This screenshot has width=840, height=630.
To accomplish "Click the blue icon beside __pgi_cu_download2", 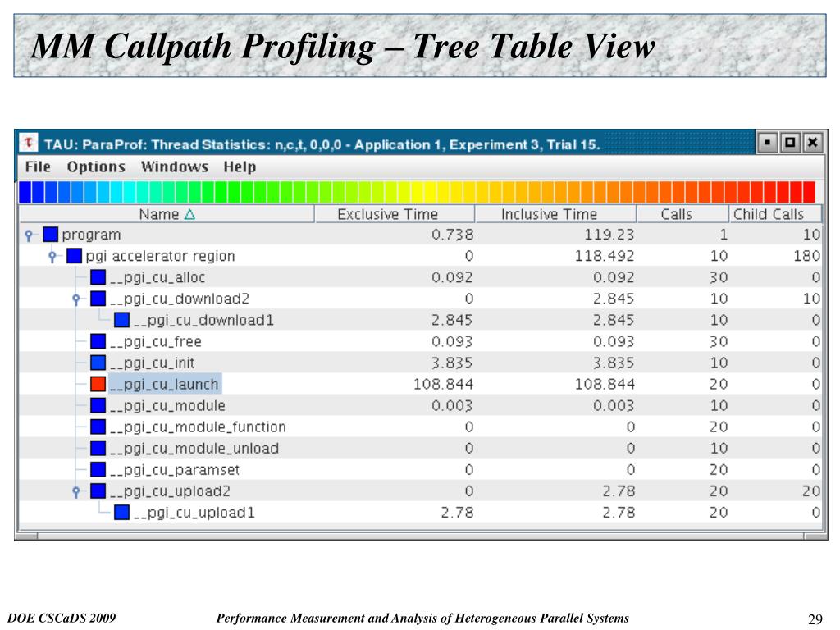I will 98,299.
